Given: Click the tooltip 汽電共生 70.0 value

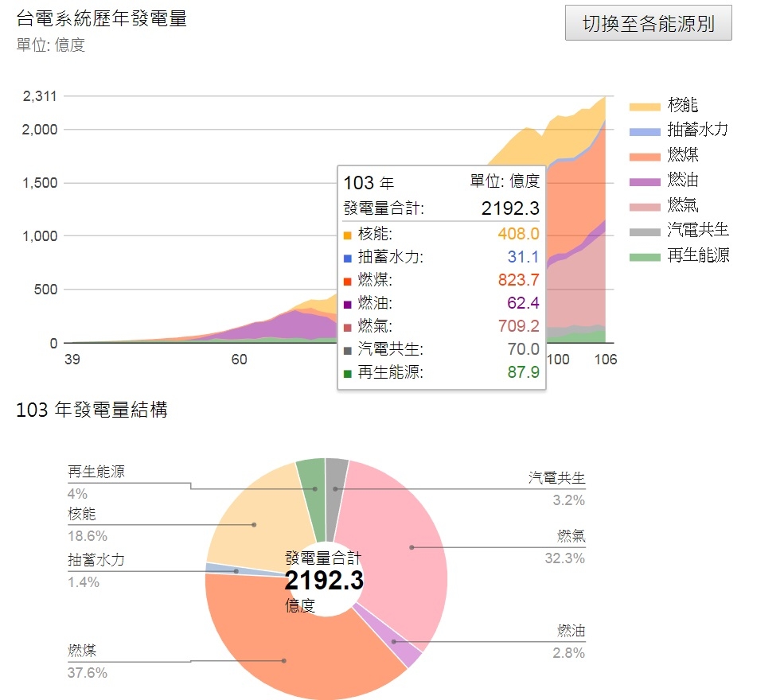Looking at the screenshot, I should click(x=524, y=348).
